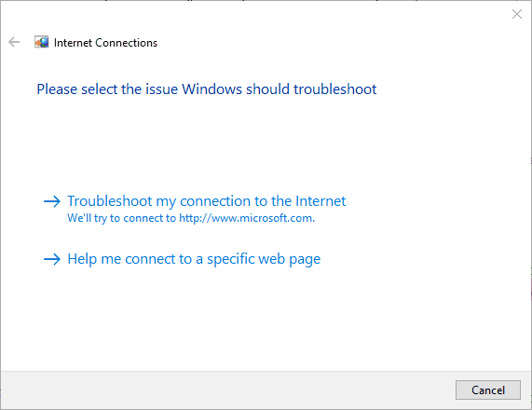The height and width of the screenshot is (410, 532).
Task: Click the Cancel button
Action: pos(488,390)
